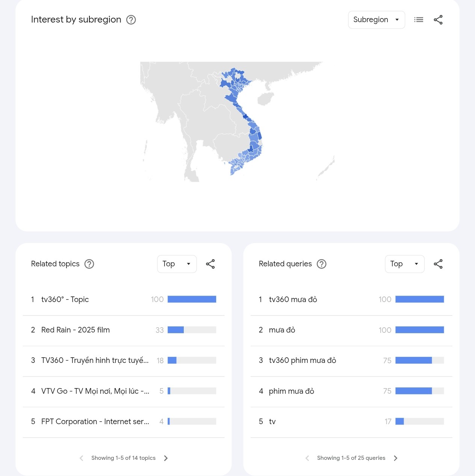The height and width of the screenshot is (476, 475).
Task: Open 'Red Rain - 2025 film' topic
Action: click(75, 330)
